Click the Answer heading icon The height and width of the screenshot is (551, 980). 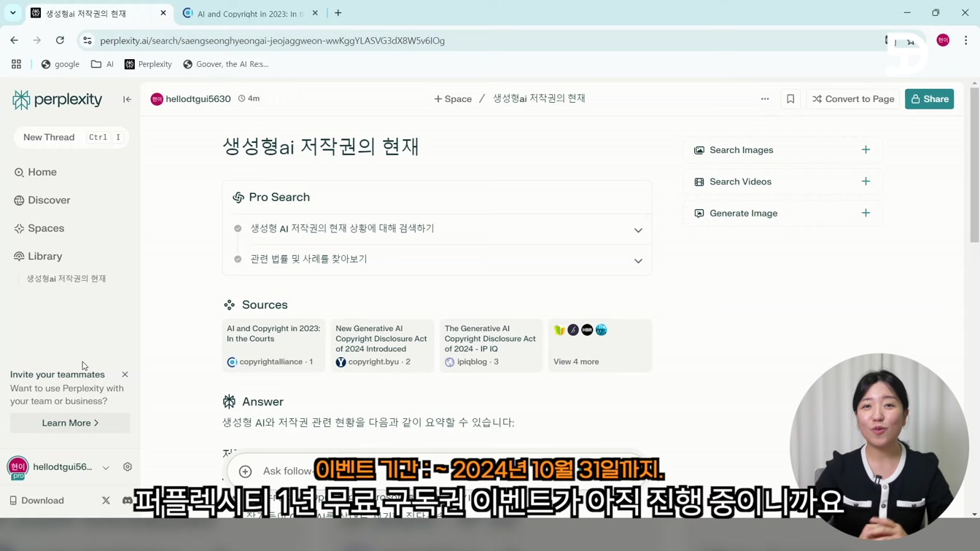(x=229, y=402)
